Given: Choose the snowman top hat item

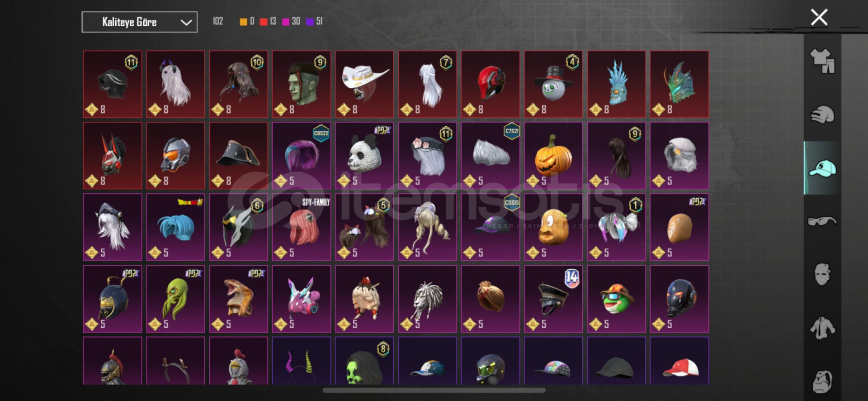Looking at the screenshot, I should pyautogui.click(x=553, y=84).
